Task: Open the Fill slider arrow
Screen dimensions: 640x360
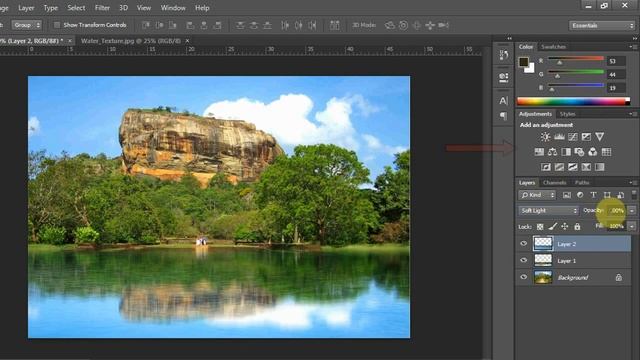Action: (x=632, y=226)
